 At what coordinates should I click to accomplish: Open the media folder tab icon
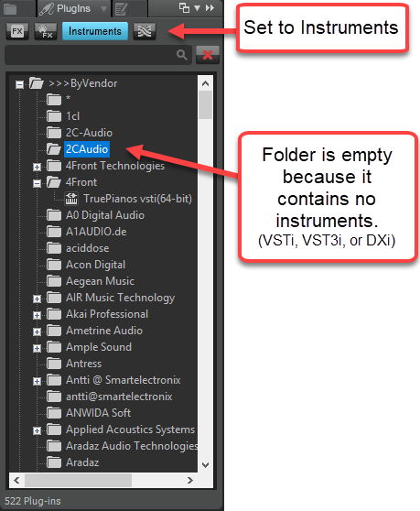pyautogui.click(x=10, y=9)
